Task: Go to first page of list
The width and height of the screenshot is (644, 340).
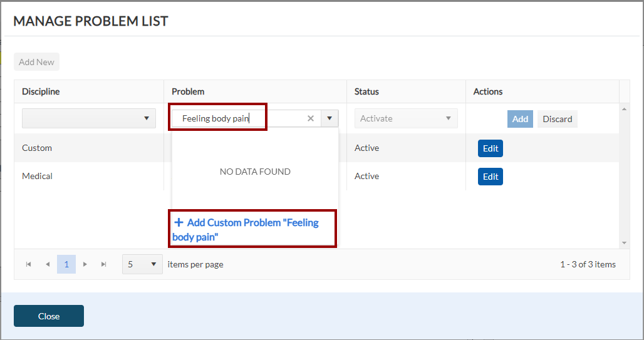Action: coord(29,264)
